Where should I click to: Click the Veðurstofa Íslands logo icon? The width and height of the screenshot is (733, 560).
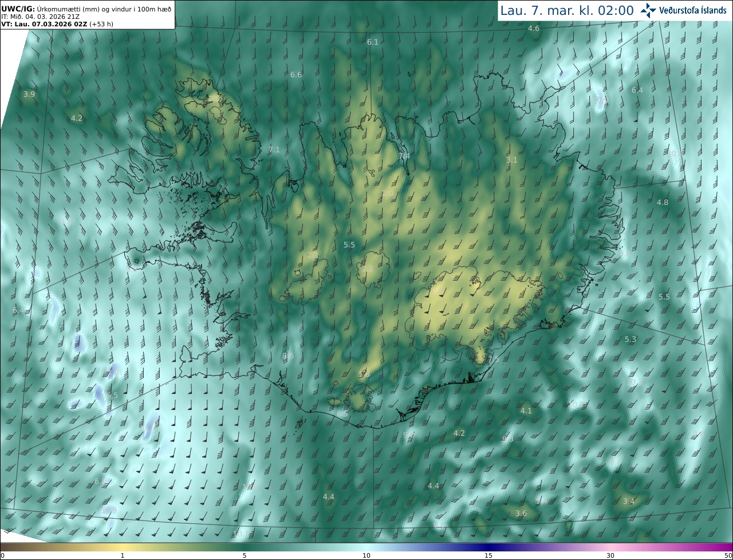point(648,10)
